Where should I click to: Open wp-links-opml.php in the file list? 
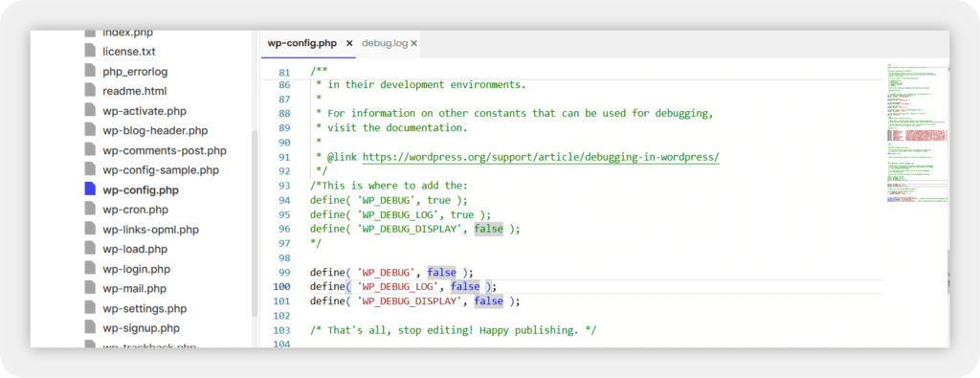(150, 230)
